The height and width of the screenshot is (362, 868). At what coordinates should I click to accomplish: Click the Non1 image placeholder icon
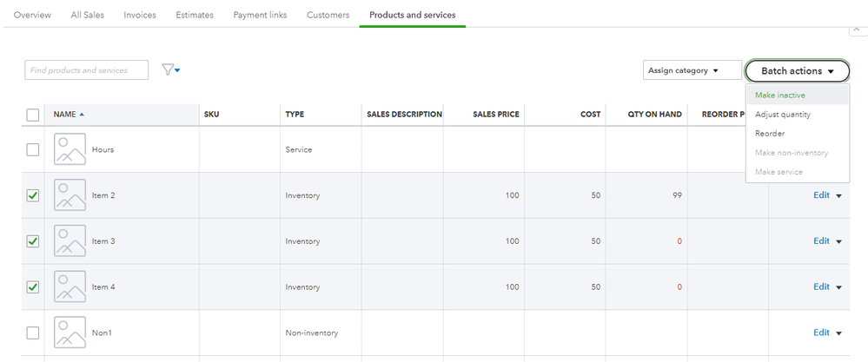70,332
